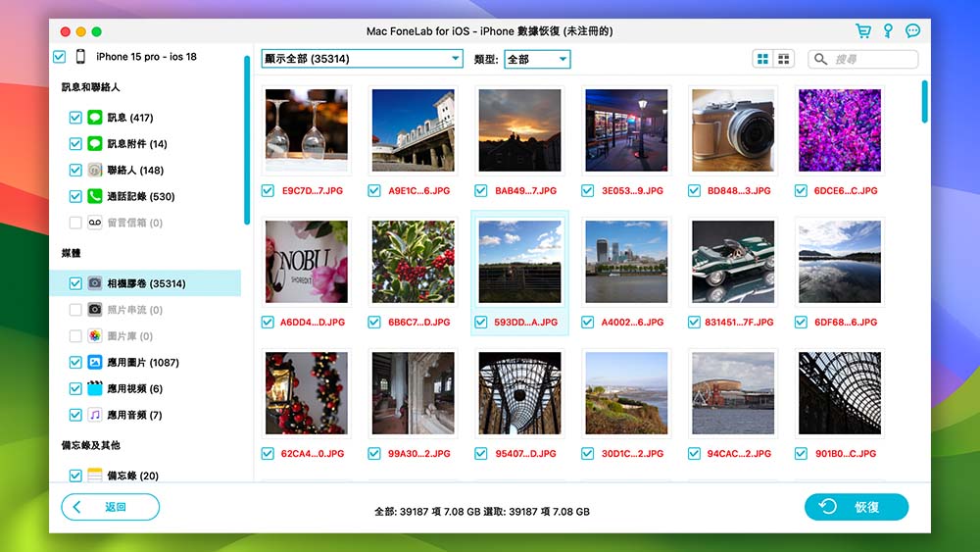
Task: Select the vintage camera thumbnail BD848
Action: pos(733,130)
